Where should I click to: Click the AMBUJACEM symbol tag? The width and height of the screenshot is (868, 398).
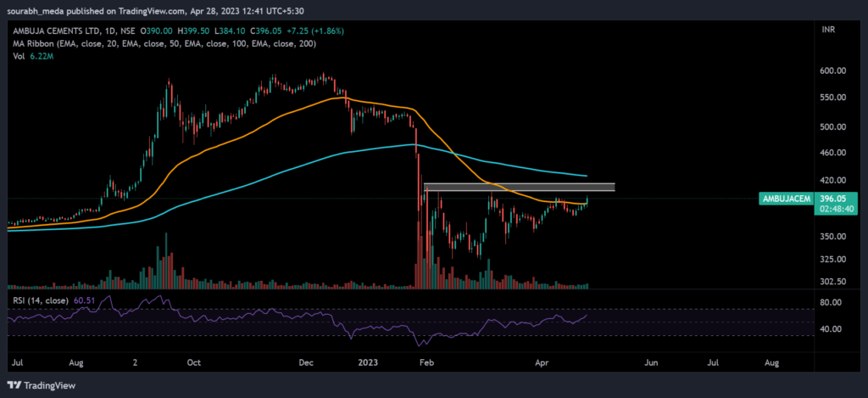(x=785, y=199)
